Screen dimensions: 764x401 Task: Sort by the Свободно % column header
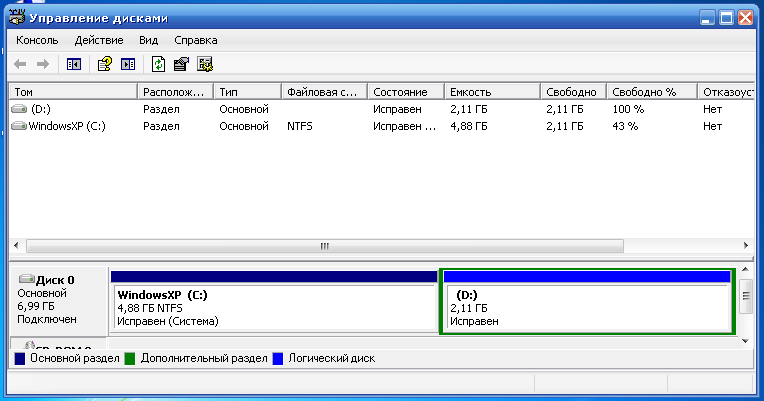click(x=652, y=92)
